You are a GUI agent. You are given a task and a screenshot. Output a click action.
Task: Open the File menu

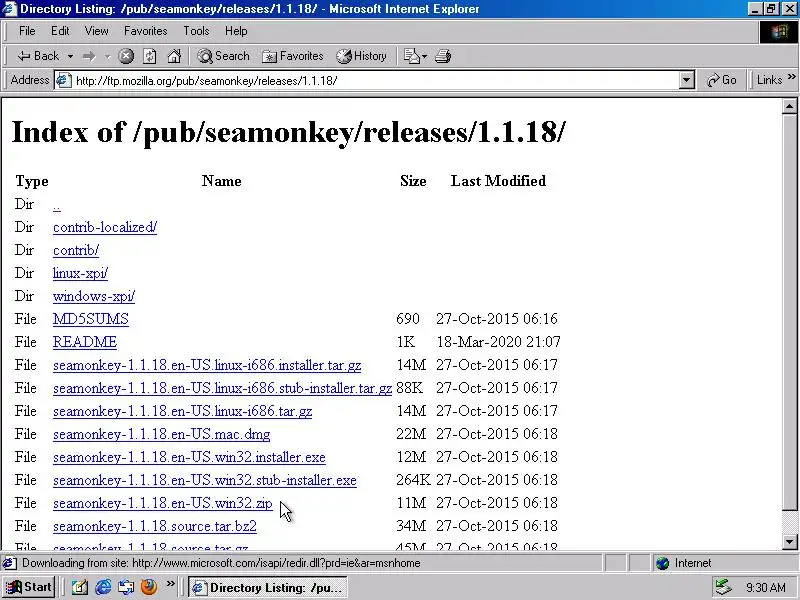tap(27, 31)
